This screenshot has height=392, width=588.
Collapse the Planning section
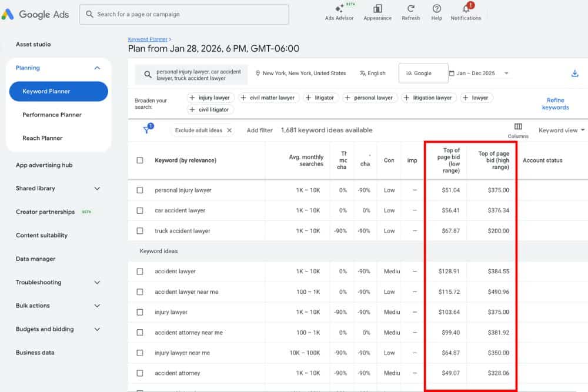tap(97, 68)
